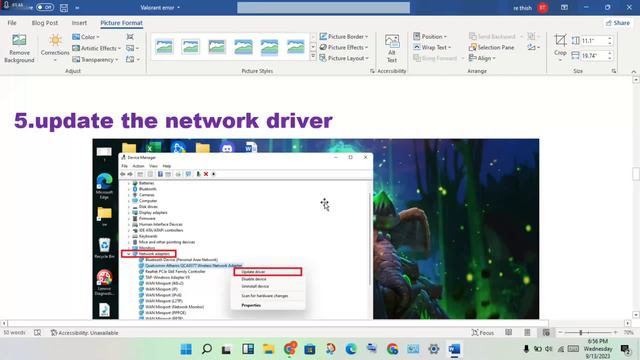The image size is (640, 360).
Task: Open the Selection Pane
Action: (x=491, y=47)
